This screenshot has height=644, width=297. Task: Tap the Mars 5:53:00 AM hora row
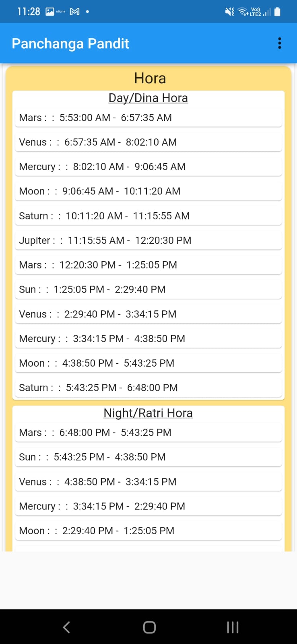tap(148, 118)
